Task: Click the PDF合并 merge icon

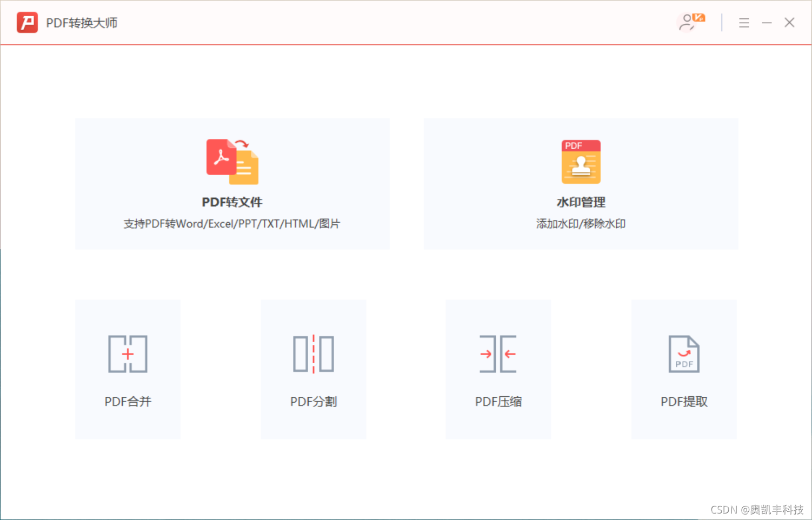Action: pos(128,354)
